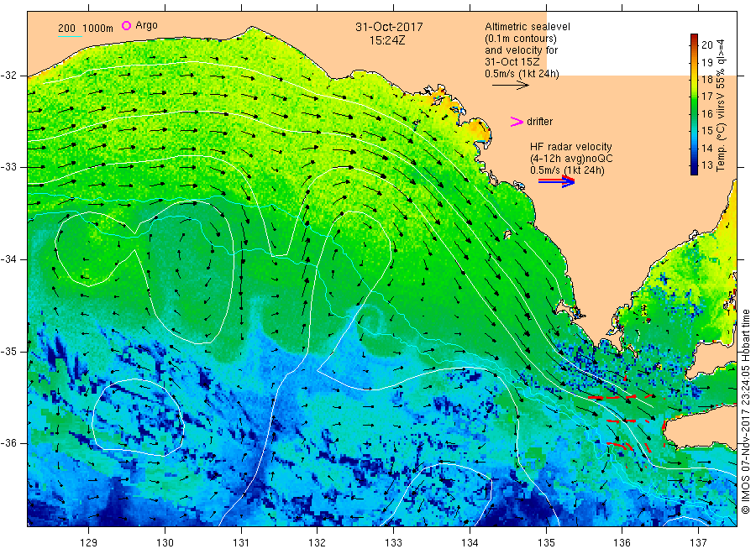Click the '129' longitude axis label
The image size is (756, 554).
(89, 543)
